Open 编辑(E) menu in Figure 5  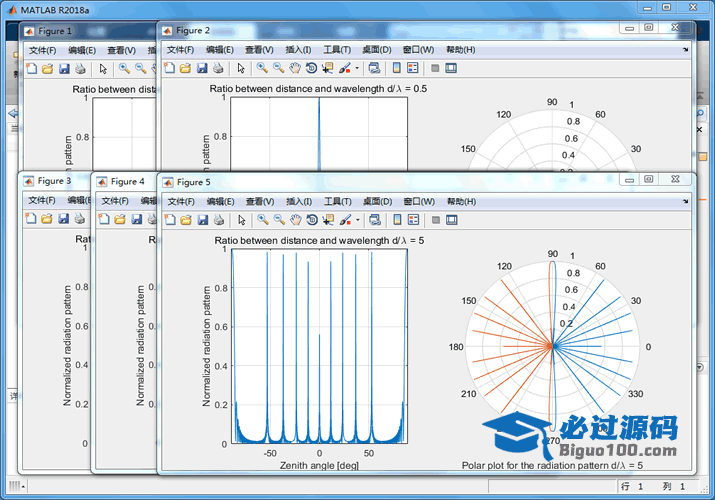coord(220,201)
